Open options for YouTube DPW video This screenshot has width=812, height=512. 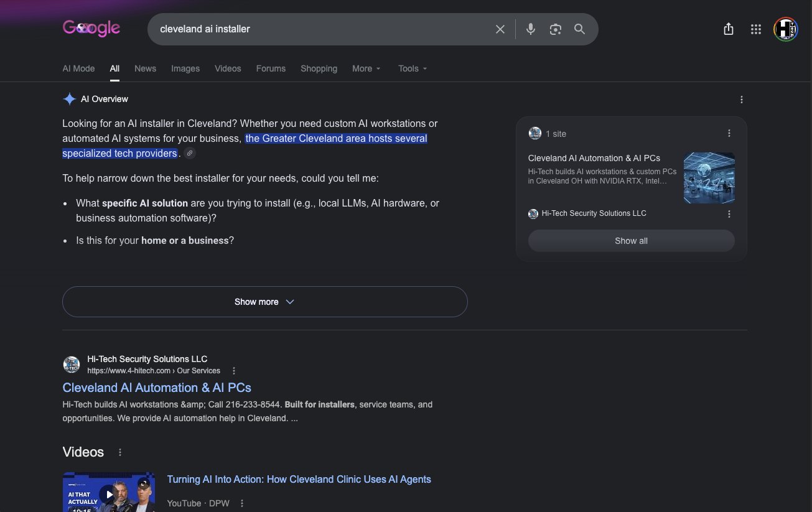point(242,503)
